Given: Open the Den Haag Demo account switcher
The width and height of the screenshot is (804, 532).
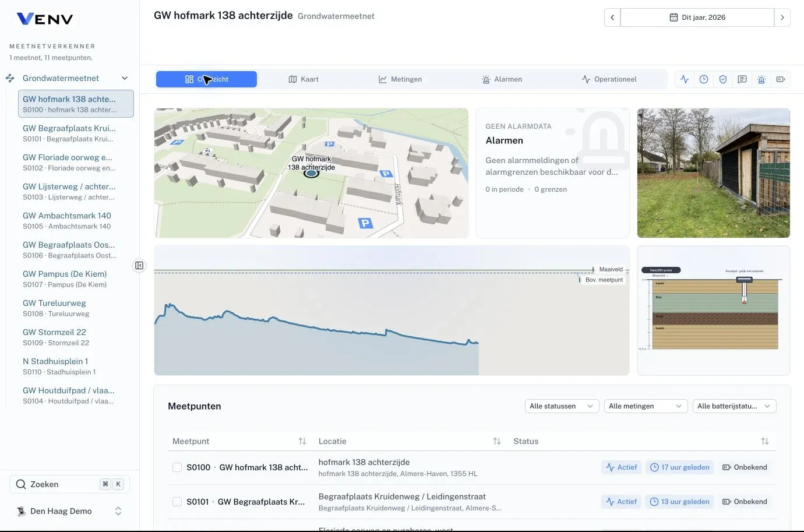Looking at the screenshot, I should [69, 511].
